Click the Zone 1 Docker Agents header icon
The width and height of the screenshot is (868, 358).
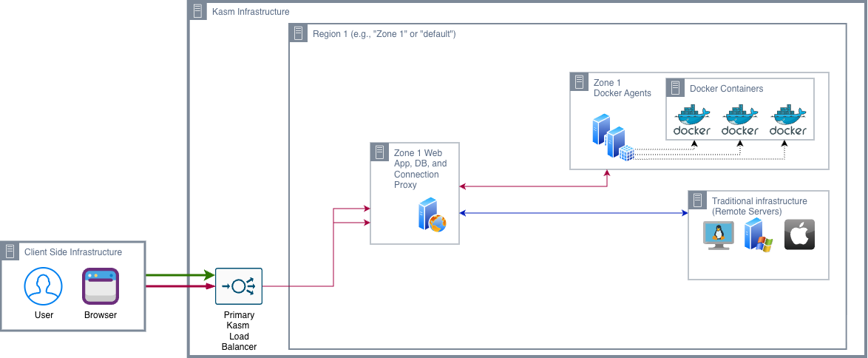coord(579,82)
